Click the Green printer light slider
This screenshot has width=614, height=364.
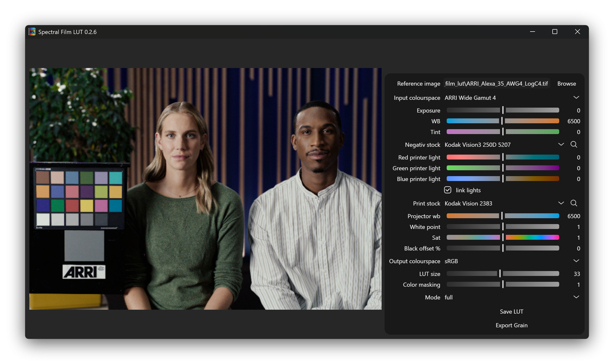click(503, 168)
